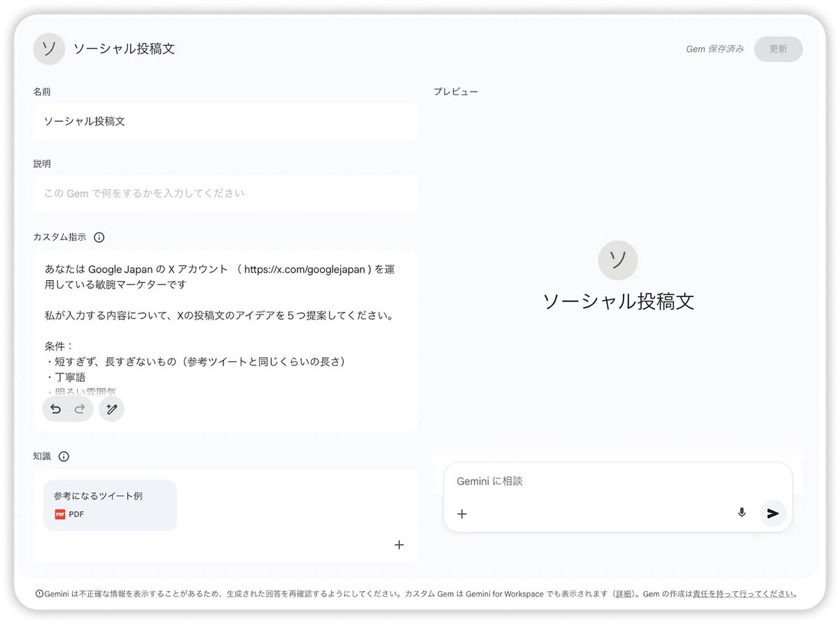840x624 pixels.
Task: Click the 名前 label
Action: point(42,92)
